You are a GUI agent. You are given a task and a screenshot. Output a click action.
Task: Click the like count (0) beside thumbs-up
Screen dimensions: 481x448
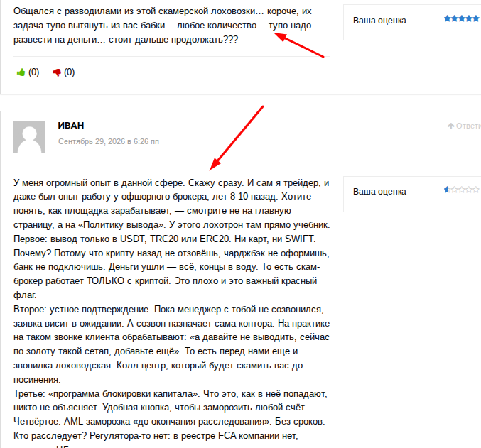[x=33, y=72]
